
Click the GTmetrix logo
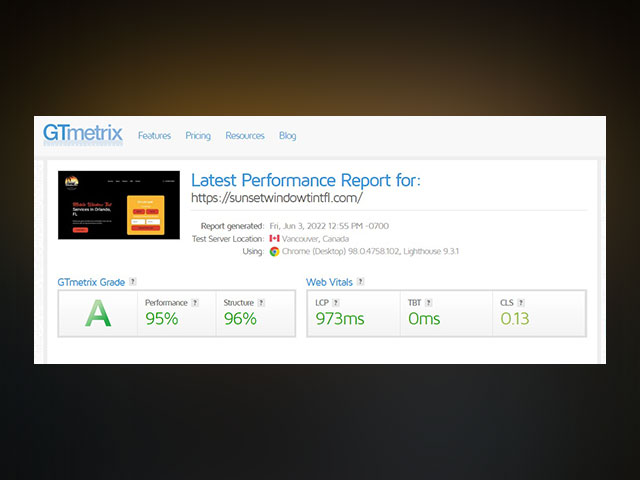coord(83,134)
